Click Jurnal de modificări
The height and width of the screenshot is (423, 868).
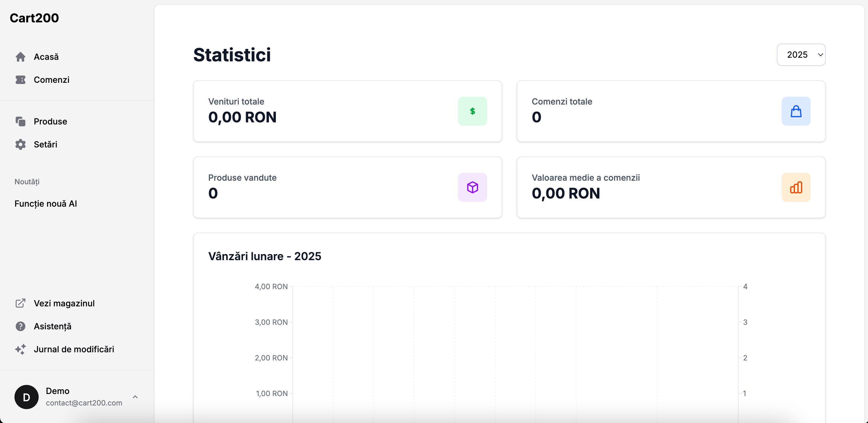[74, 349]
